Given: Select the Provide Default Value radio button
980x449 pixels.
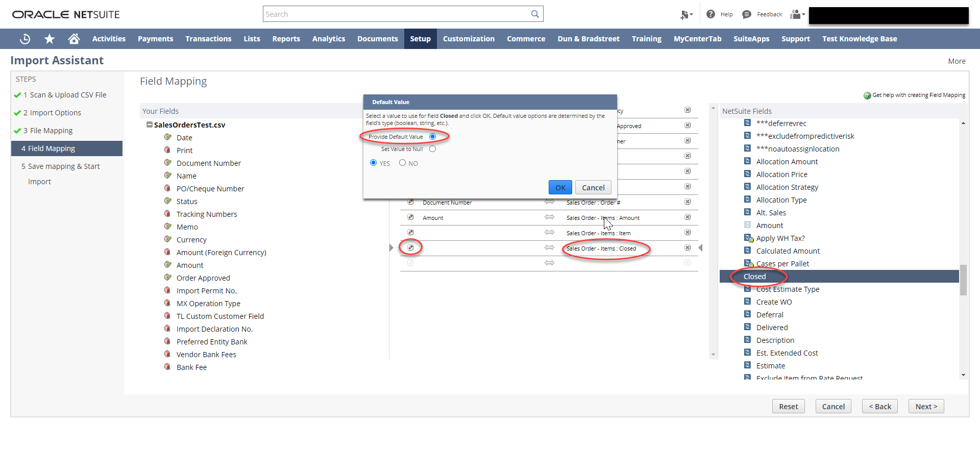Looking at the screenshot, I should (433, 137).
